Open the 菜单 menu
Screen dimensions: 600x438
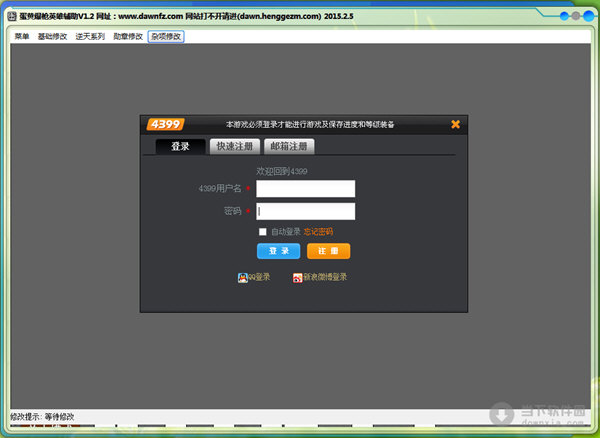[x=22, y=36]
